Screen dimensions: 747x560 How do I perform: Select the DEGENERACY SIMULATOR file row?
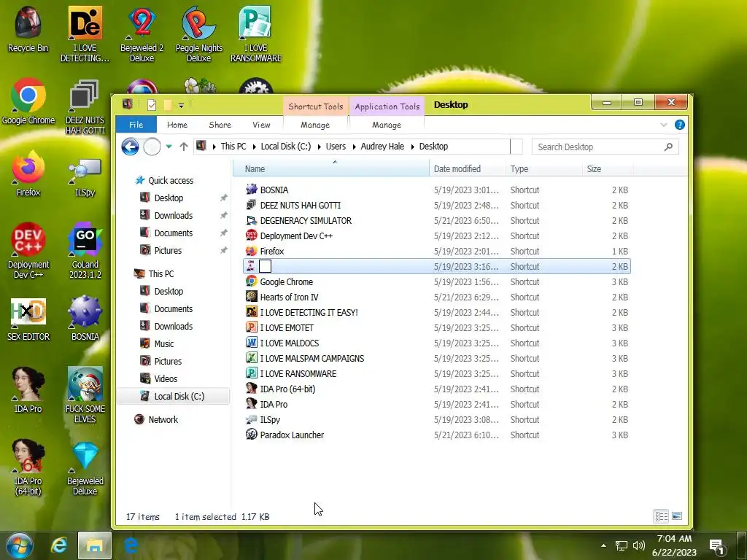[436, 220]
